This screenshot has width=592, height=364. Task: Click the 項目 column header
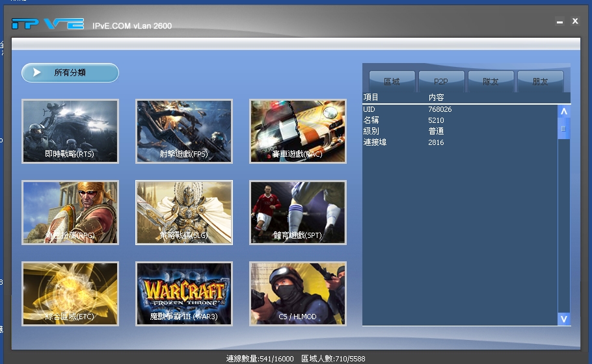click(371, 97)
